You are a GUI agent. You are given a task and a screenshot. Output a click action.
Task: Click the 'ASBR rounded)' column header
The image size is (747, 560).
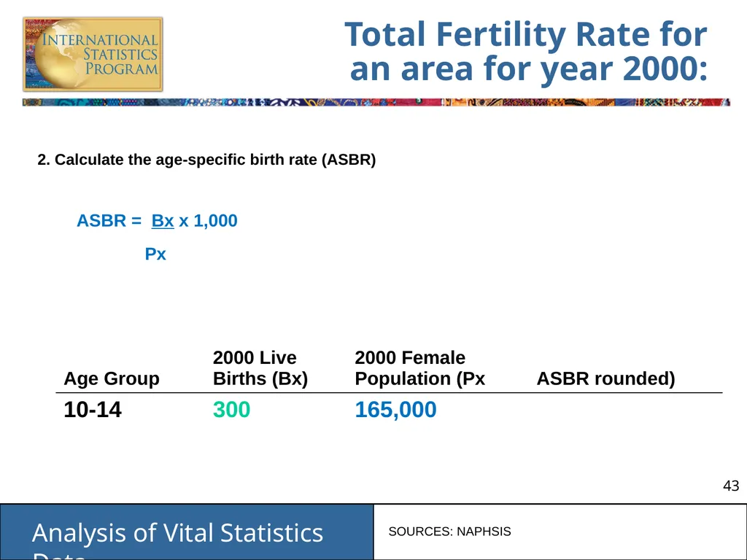click(606, 378)
